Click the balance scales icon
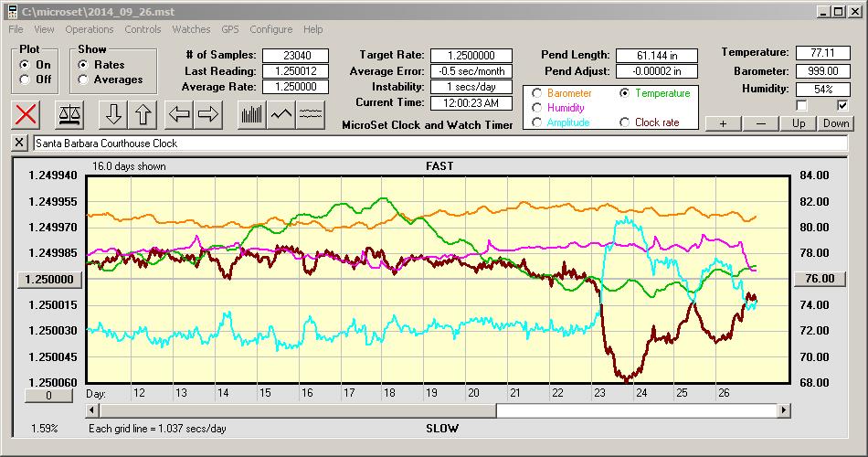This screenshot has height=457, width=868. 69,114
